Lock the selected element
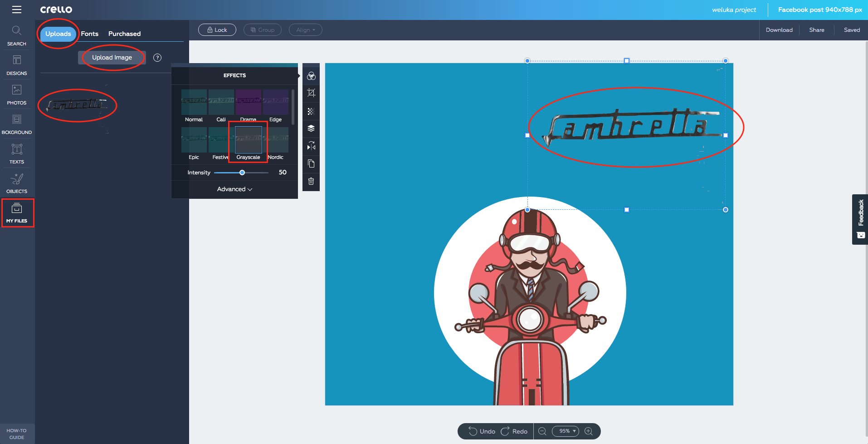This screenshot has height=444, width=868. (x=217, y=30)
